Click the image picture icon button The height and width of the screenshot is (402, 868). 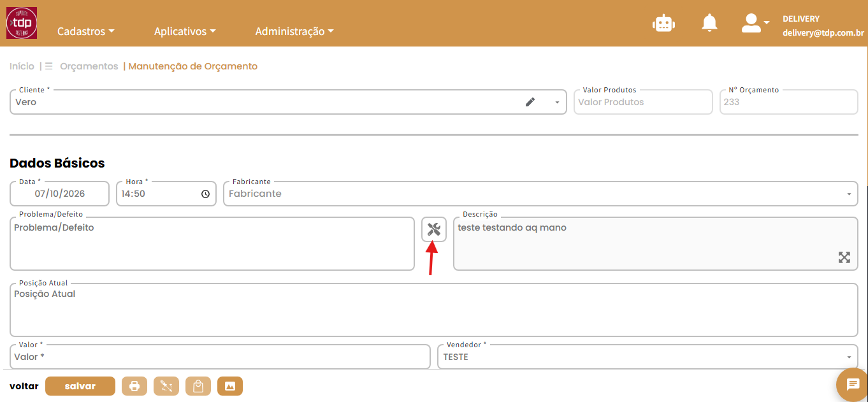[230, 386]
